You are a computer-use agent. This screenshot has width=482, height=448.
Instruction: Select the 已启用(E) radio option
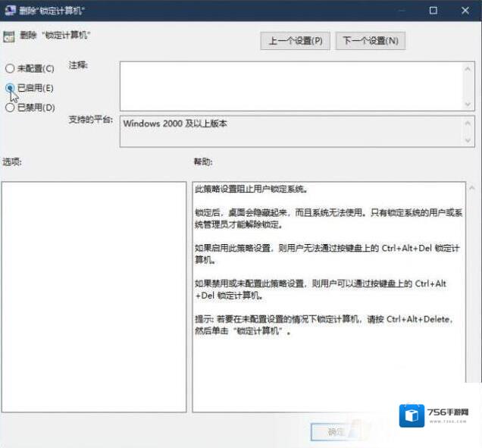tap(10, 88)
